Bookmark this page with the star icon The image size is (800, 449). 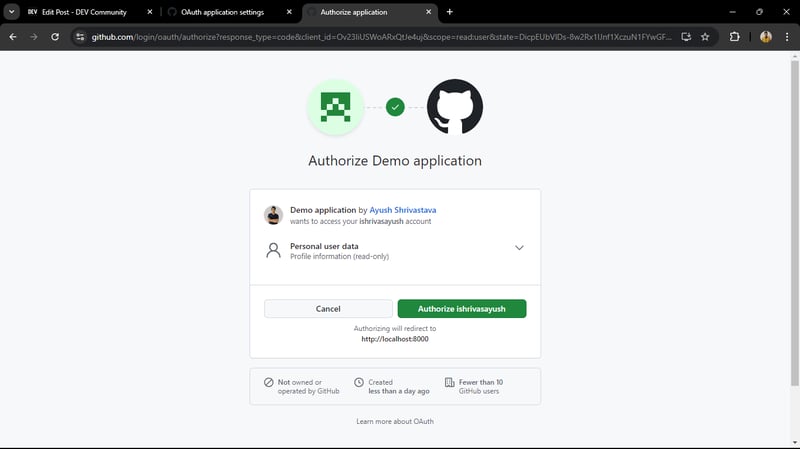point(705,37)
